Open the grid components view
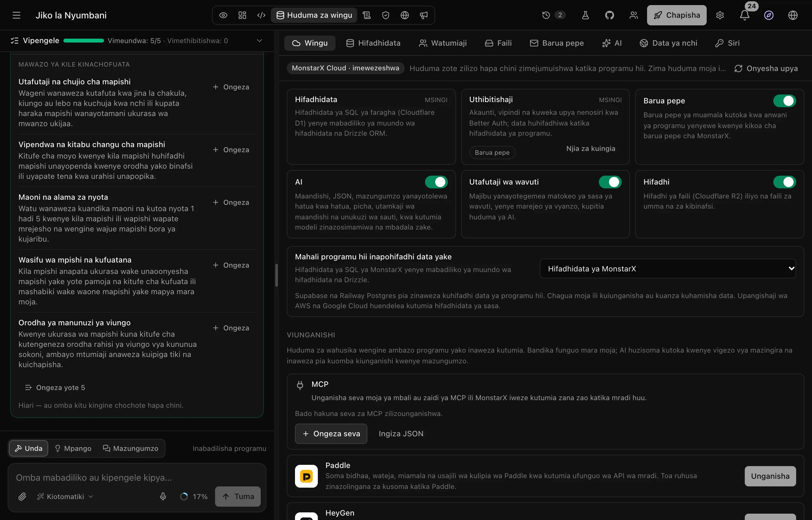Image resolution: width=812 pixels, height=520 pixels. (242, 15)
